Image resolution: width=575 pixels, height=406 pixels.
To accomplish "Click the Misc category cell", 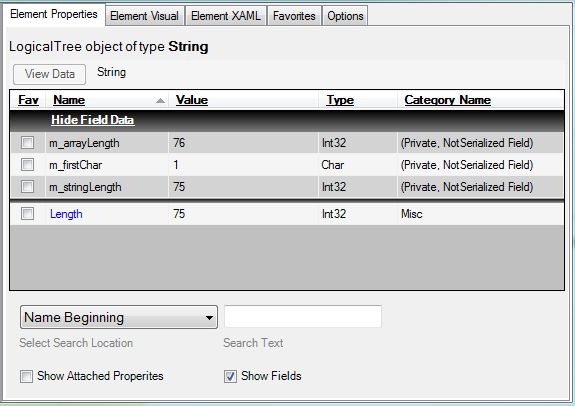I will click(411, 214).
